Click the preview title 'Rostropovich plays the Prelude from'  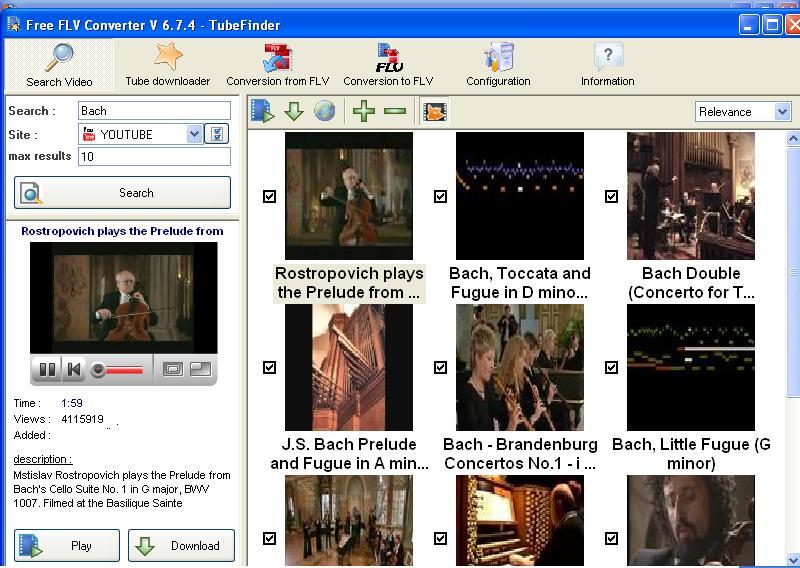tap(122, 231)
